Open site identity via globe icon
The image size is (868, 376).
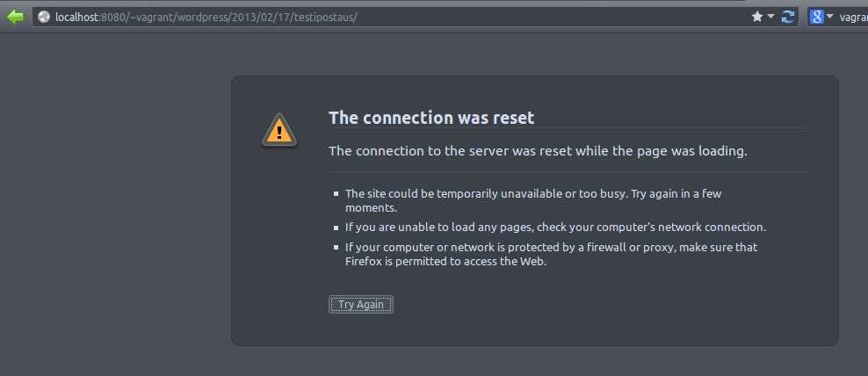[x=44, y=18]
